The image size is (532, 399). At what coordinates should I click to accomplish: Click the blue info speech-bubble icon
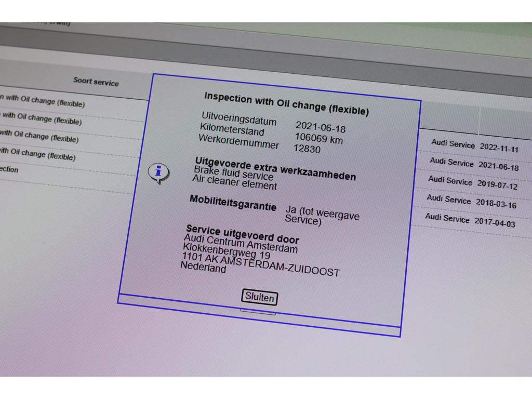click(158, 172)
